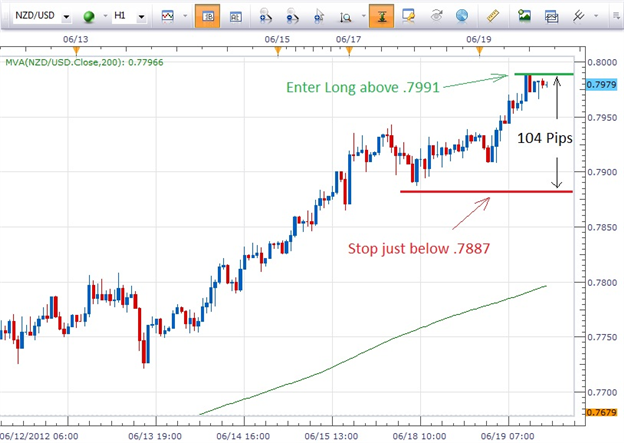
Task: Select the pitchfork drawing lines tool
Action: [578, 16]
